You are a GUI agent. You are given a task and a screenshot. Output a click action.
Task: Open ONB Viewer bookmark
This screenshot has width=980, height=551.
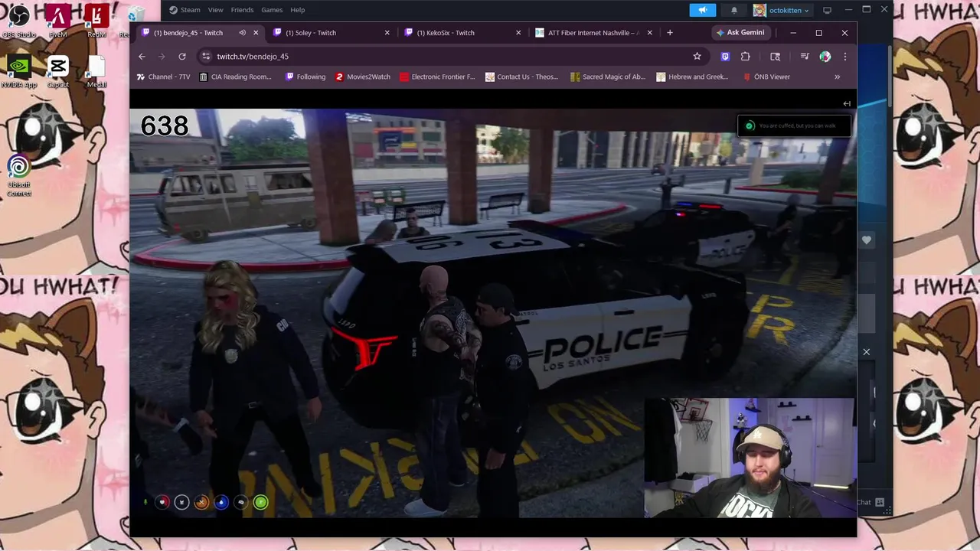[766, 77]
